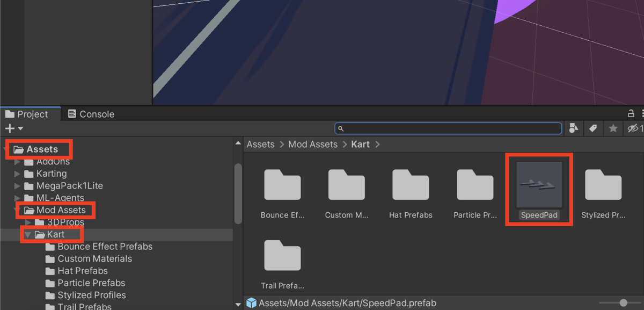Toggle the Project panel lock icon
The width and height of the screenshot is (644, 310).
coord(631,113)
